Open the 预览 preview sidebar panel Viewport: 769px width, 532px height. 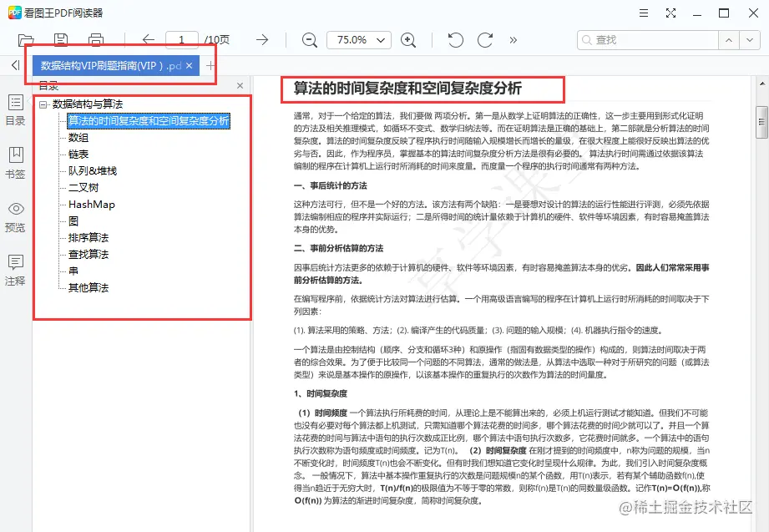[x=15, y=217]
